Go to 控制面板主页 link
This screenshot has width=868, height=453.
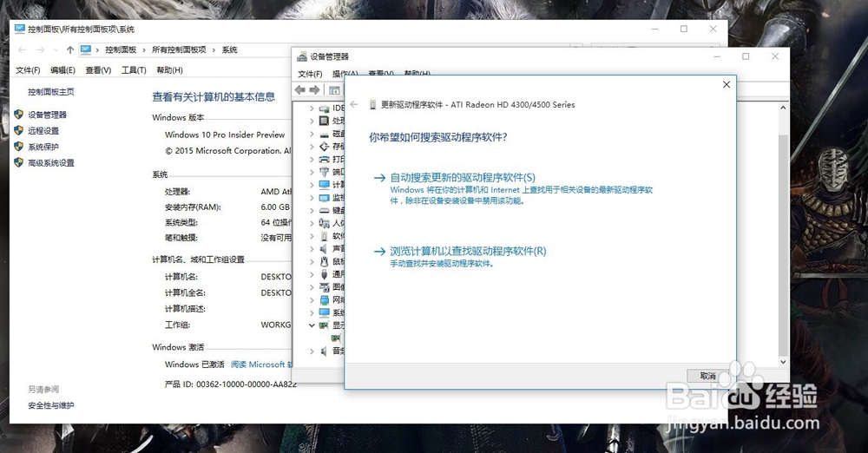tap(51, 92)
